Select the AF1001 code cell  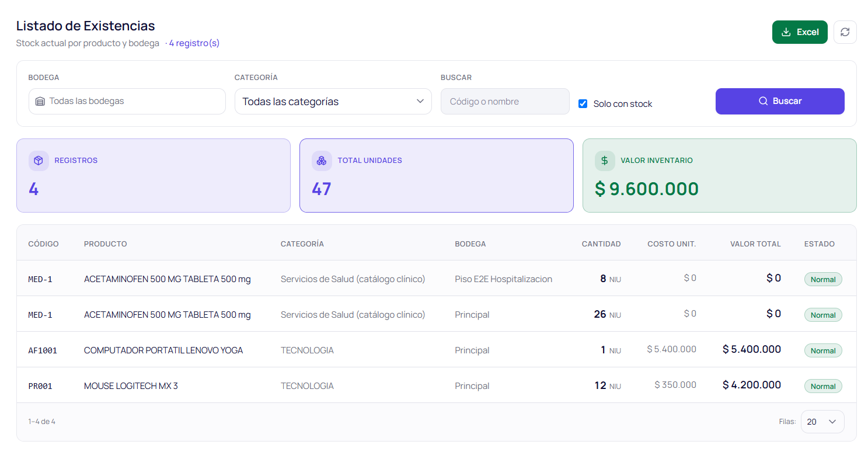43,350
